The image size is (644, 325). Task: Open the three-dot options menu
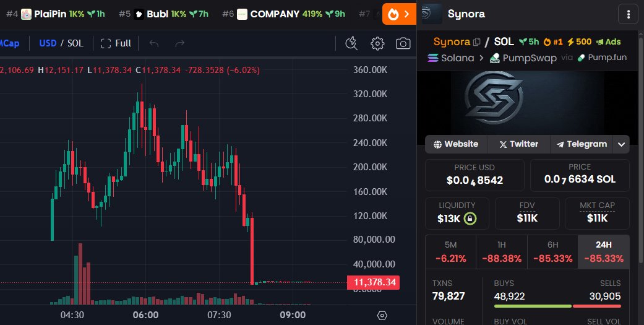[x=629, y=14]
